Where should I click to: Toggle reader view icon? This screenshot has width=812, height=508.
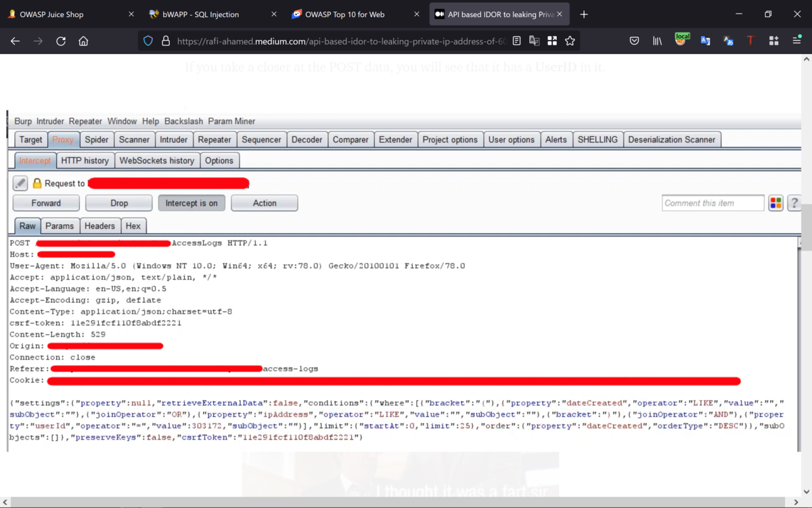(x=517, y=41)
